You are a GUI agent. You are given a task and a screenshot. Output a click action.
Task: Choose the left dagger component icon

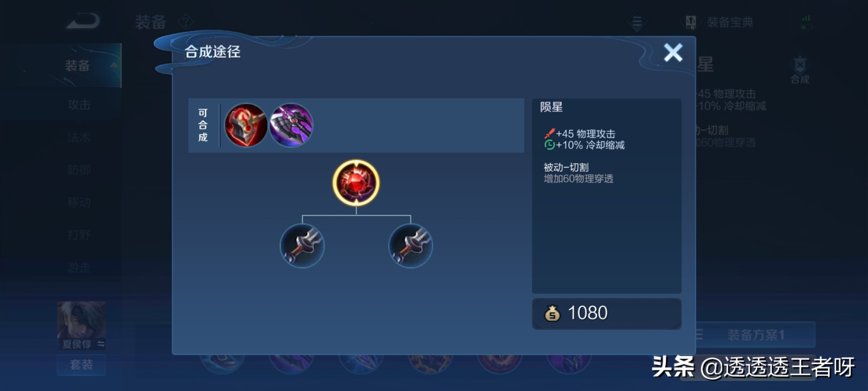point(302,245)
